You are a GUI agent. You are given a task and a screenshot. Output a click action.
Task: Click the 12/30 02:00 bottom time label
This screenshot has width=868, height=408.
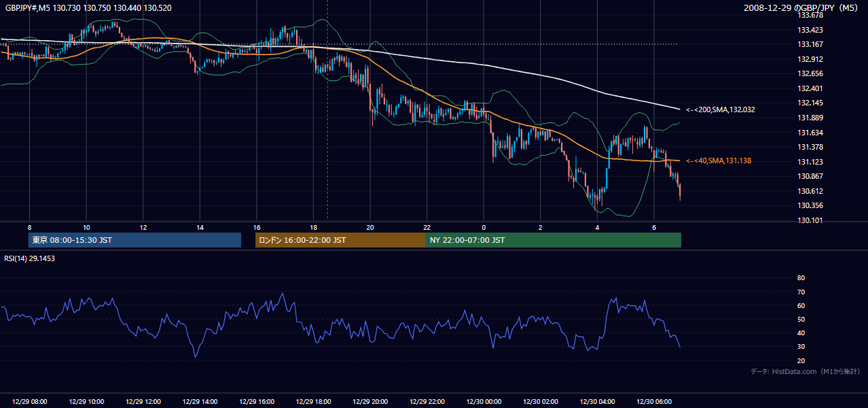tap(541, 402)
